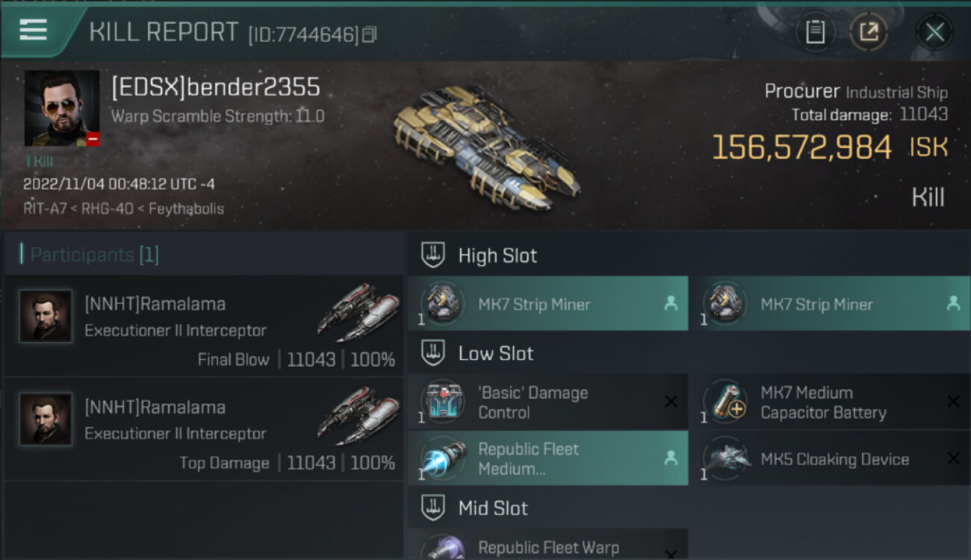Select the MK7 Medium Capacitor Battery

click(831, 402)
